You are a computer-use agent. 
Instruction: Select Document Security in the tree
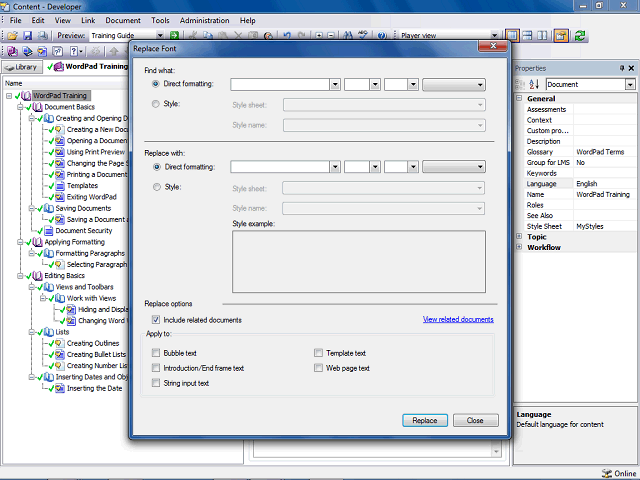(84, 231)
